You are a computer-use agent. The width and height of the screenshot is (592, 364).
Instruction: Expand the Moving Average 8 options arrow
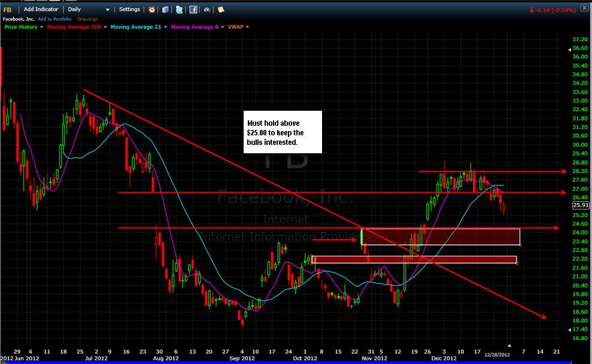click(223, 27)
